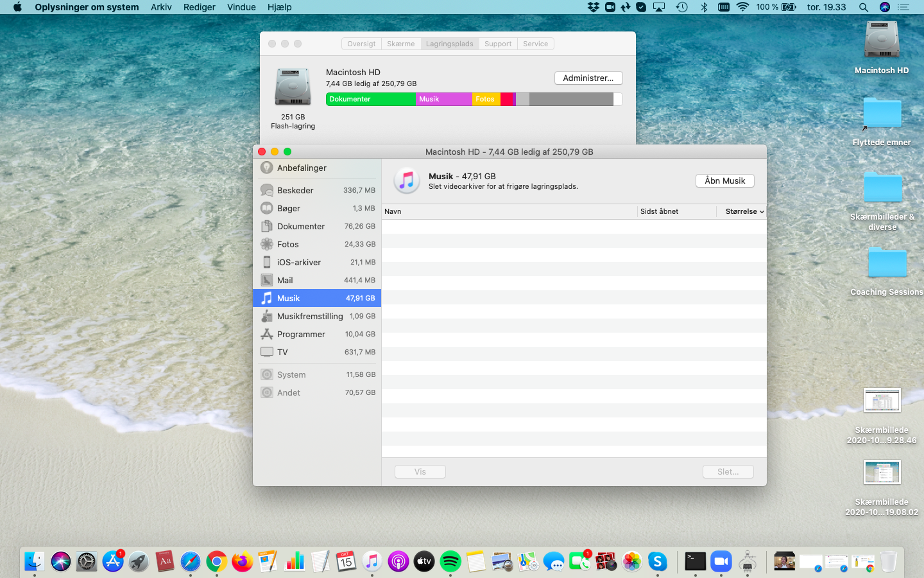The height and width of the screenshot is (578, 924).
Task: Sort list by Sidst åbnet column header
Action: 677,211
